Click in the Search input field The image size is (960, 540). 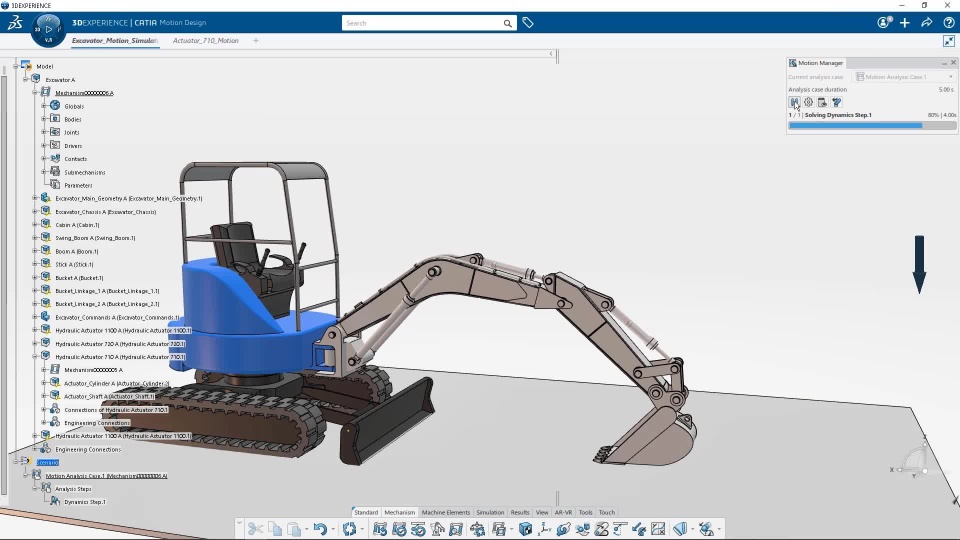coord(422,23)
